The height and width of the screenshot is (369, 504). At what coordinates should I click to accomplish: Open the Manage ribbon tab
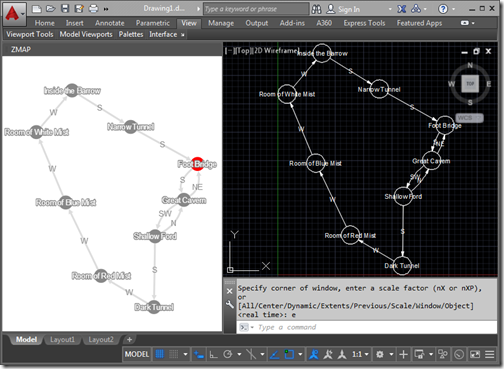click(x=221, y=23)
